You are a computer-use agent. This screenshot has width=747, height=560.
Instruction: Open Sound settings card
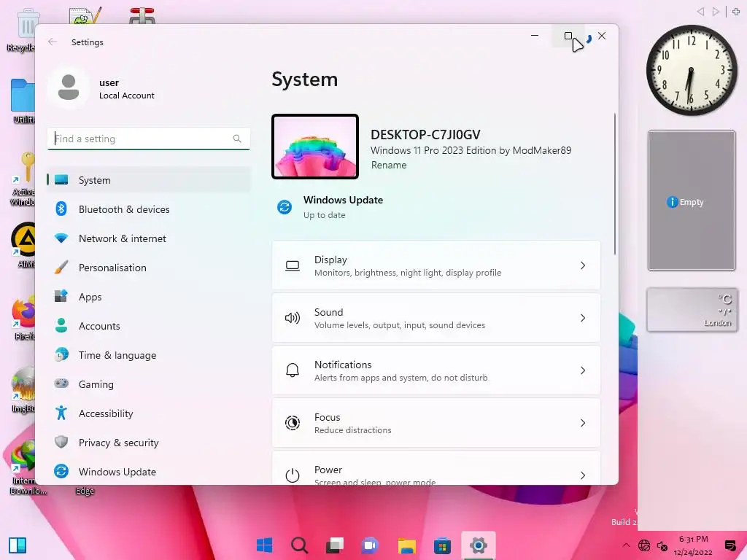point(436,318)
